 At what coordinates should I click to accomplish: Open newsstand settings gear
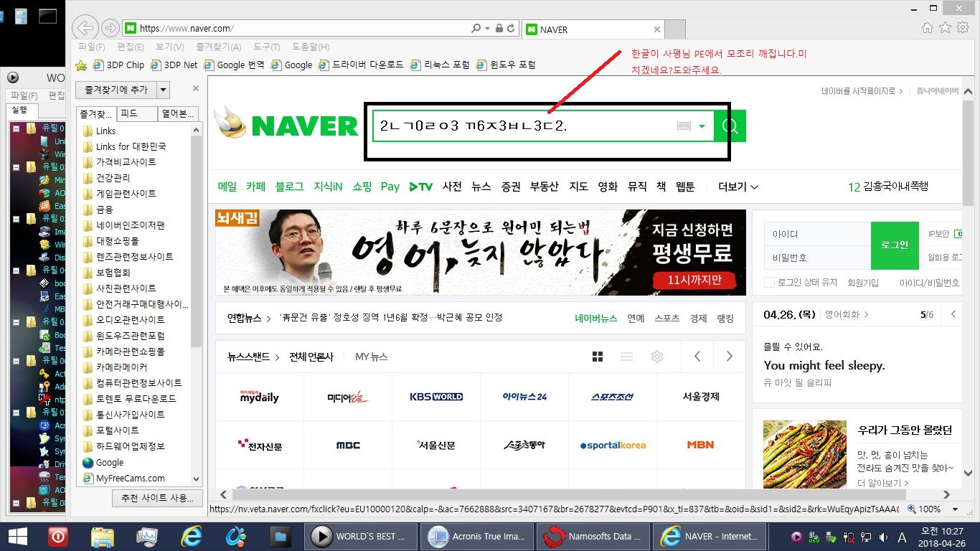pyautogui.click(x=656, y=357)
